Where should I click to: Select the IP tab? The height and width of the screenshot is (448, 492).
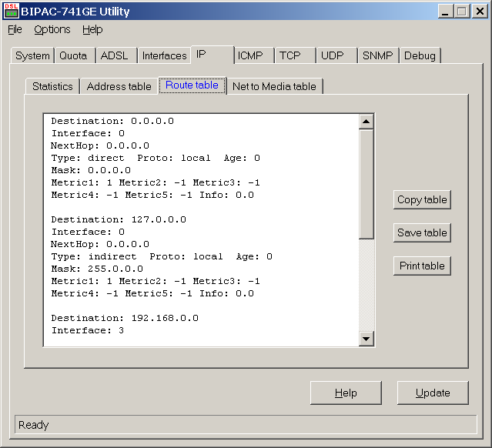click(213, 55)
